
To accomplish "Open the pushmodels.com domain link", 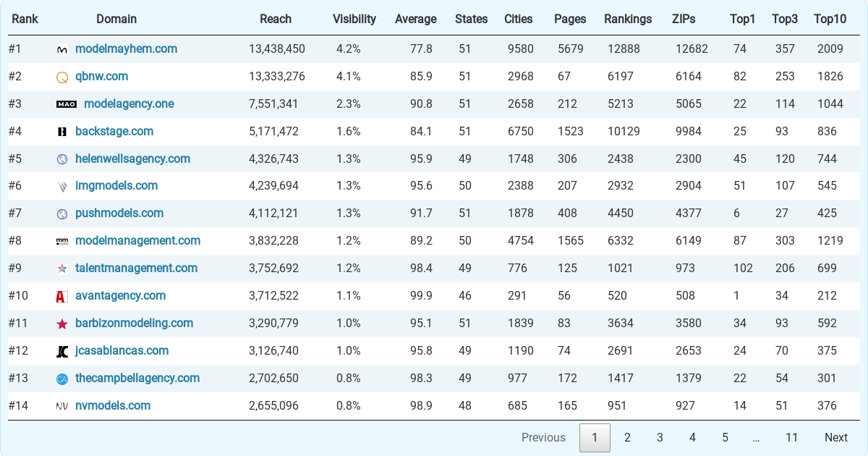I will (119, 214).
